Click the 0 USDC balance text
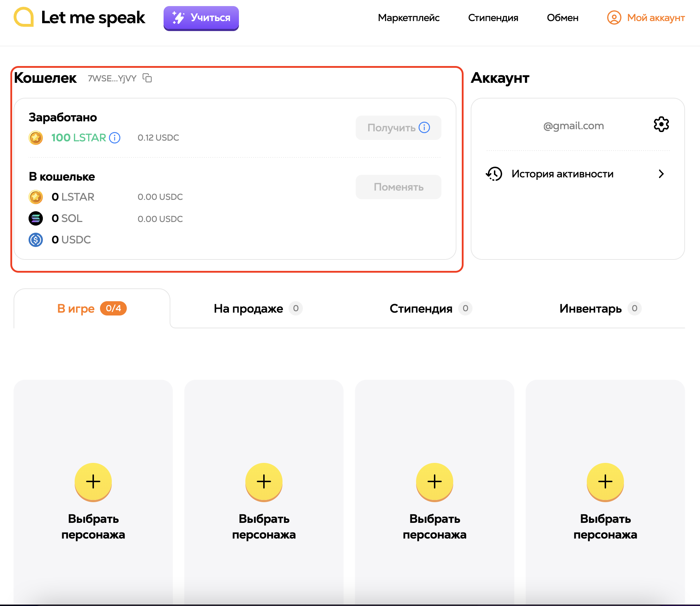The image size is (700, 606). pos(71,240)
